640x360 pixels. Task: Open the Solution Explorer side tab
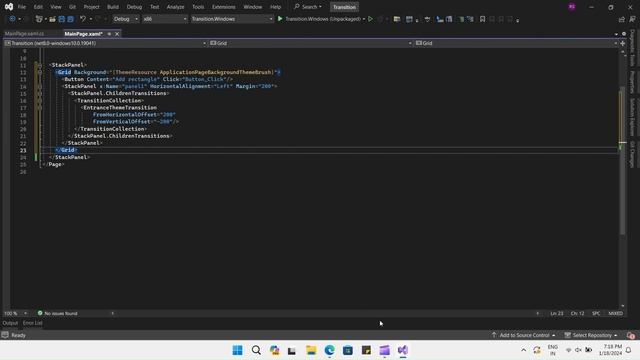[x=632, y=118]
